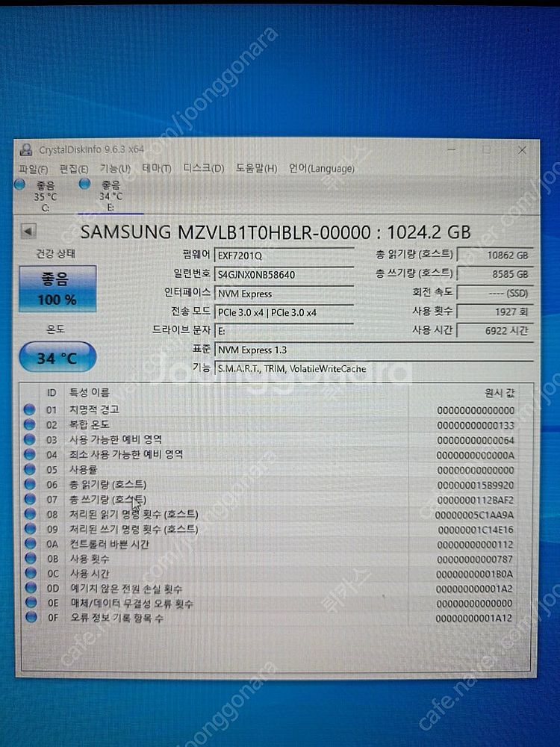Open the 편집(E) menu
Viewport: 560px width, 747px height.
click(x=74, y=169)
